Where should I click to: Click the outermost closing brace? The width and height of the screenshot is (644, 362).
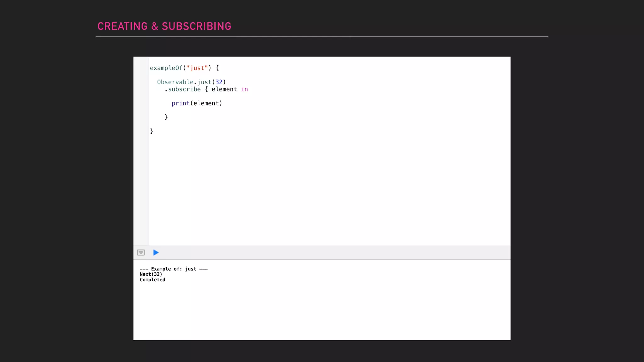coord(152,131)
